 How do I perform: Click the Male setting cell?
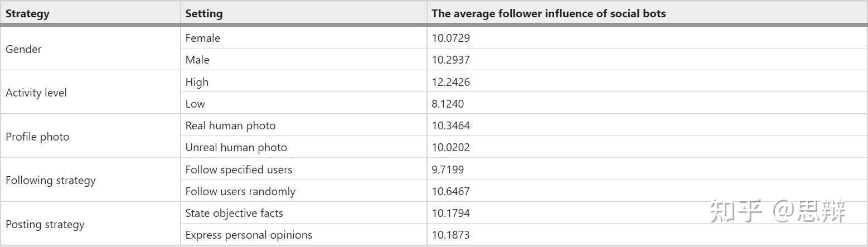tap(304, 60)
